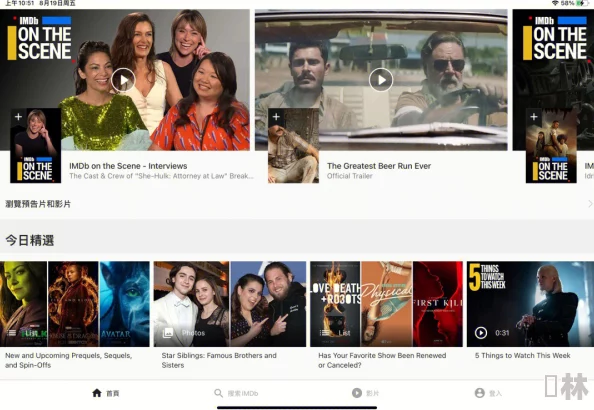594x410 pixels.
Task: Open The Greatest Beer Run Ever title
Action: (379, 166)
